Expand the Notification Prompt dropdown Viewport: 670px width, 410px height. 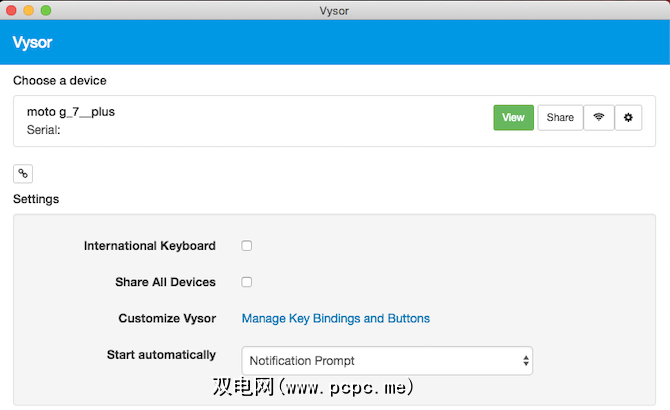pyautogui.click(x=387, y=360)
